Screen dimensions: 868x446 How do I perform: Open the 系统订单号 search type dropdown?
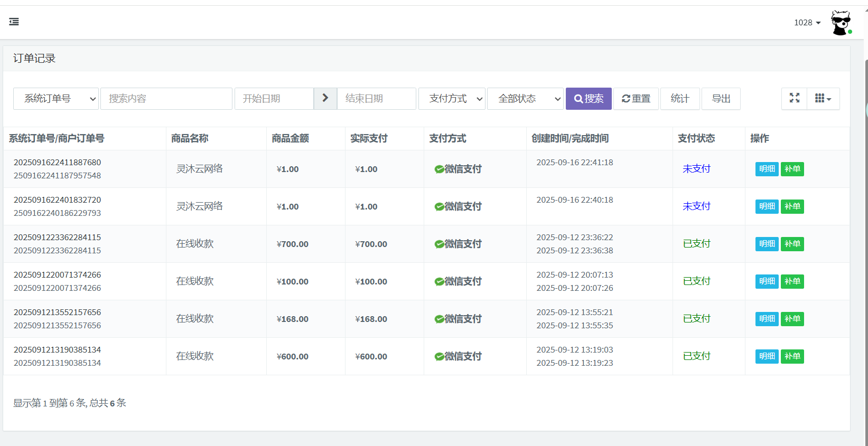(x=56, y=99)
